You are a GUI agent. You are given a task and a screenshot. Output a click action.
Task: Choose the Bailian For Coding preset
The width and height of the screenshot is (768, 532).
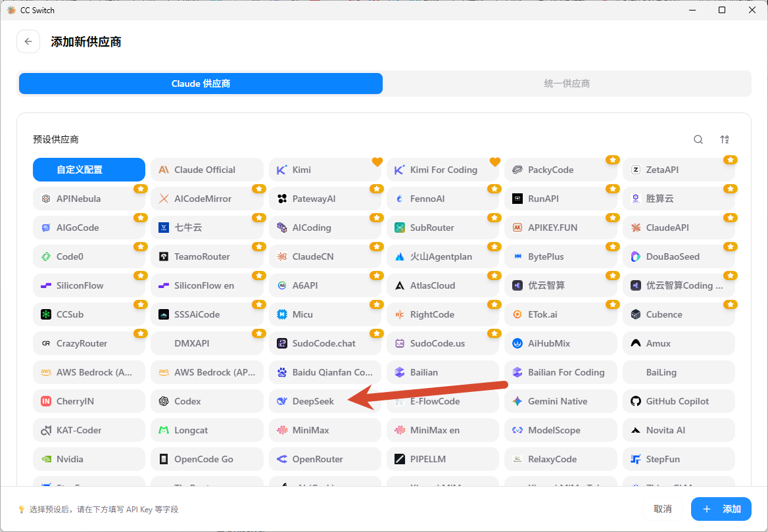click(561, 372)
